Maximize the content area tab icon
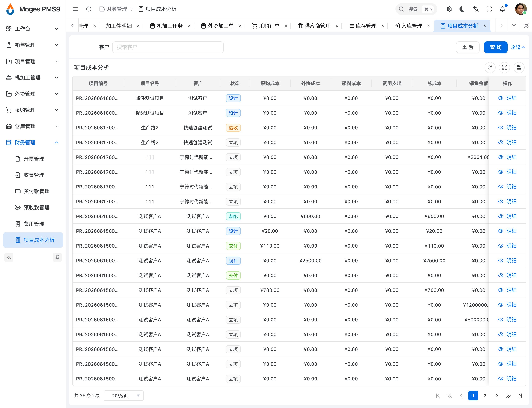Screen dimensions: 532x408 (x=526, y=25)
